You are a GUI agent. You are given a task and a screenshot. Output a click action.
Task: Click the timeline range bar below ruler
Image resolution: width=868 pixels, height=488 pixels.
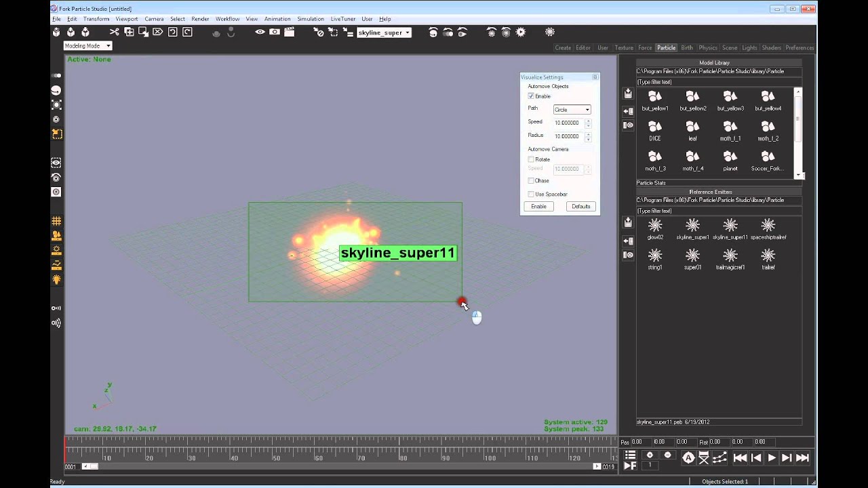[x=341, y=466]
